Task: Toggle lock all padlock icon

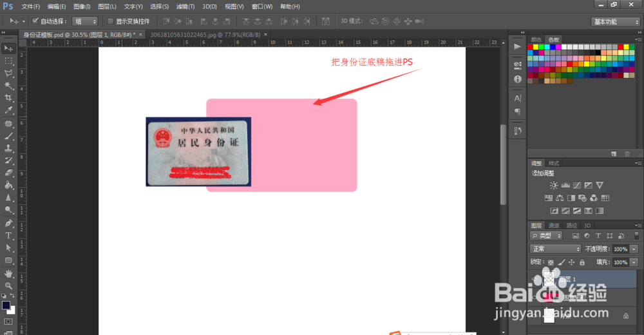Action: point(582,262)
